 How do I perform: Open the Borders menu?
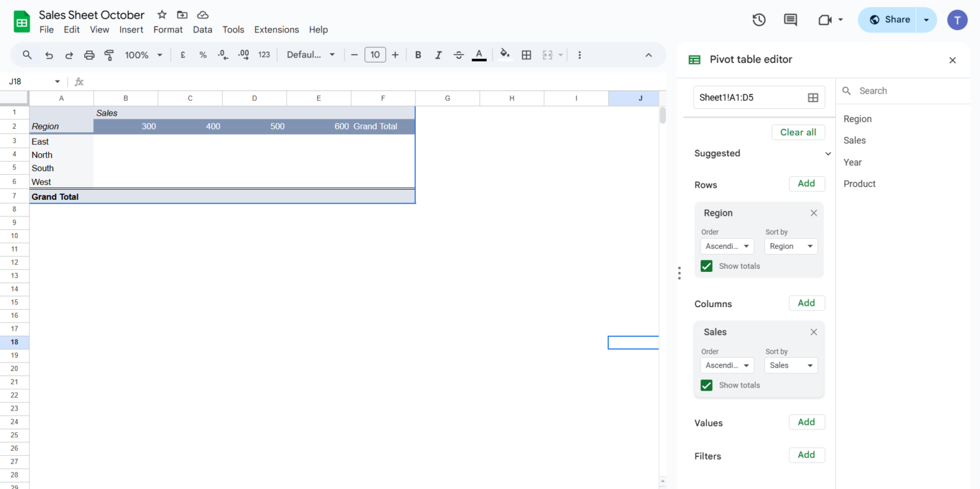pyautogui.click(x=526, y=55)
